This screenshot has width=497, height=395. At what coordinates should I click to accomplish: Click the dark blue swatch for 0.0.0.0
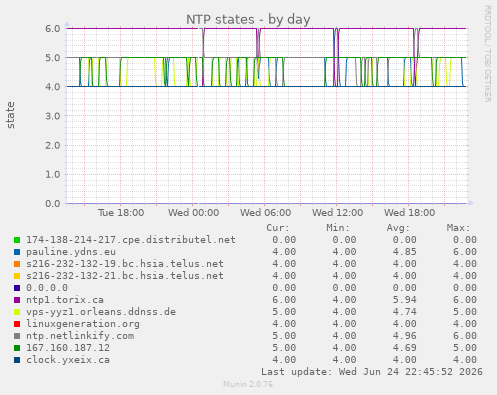(x=17, y=288)
